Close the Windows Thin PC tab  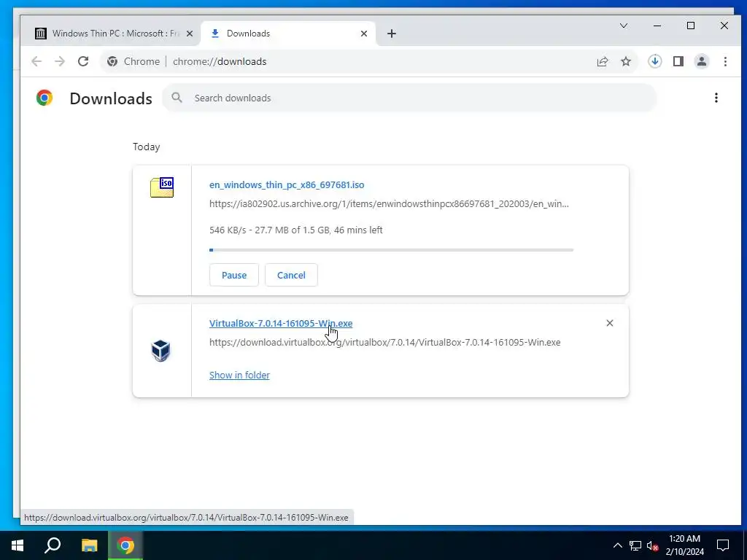click(189, 34)
